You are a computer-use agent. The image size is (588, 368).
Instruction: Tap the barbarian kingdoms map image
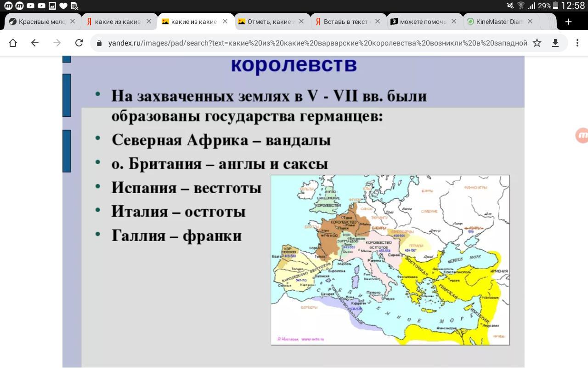click(x=390, y=260)
